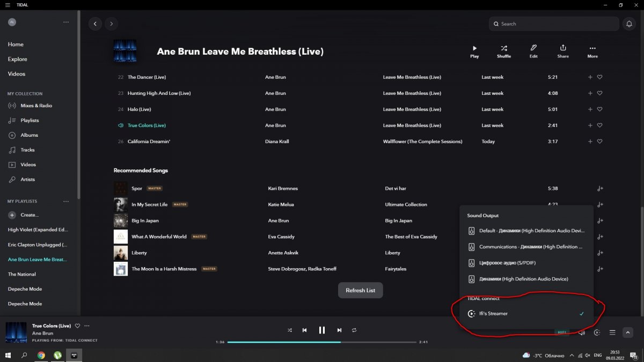Screen dimensions: 644x362
Task: Open the Windows notification center
Action: click(x=633, y=355)
